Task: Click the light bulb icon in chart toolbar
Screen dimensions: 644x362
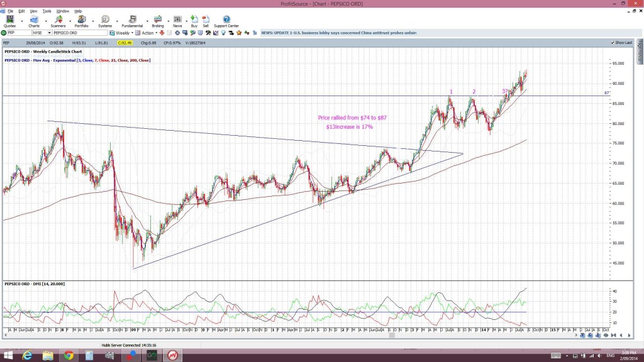Action: (x=223, y=33)
